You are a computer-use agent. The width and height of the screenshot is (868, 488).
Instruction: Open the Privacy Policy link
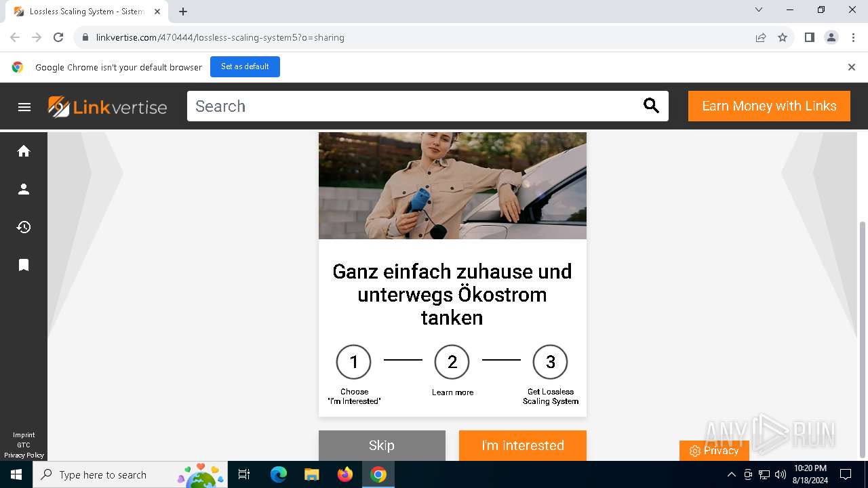24,455
